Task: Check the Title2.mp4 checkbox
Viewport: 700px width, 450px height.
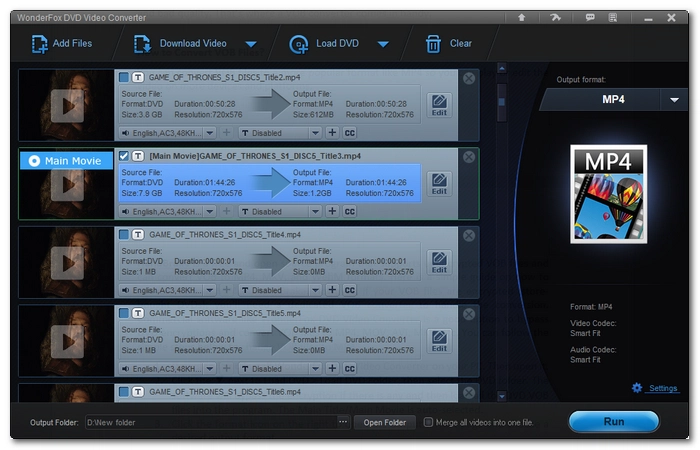Action: tap(124, 77)
